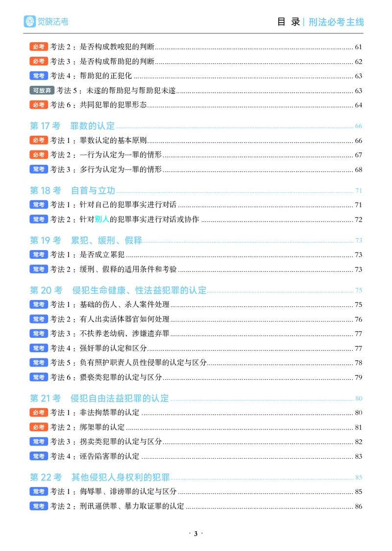Click the 可放弃 badge beside 未遂的帮助犯与帮助犯未遂

pos(42,91)
